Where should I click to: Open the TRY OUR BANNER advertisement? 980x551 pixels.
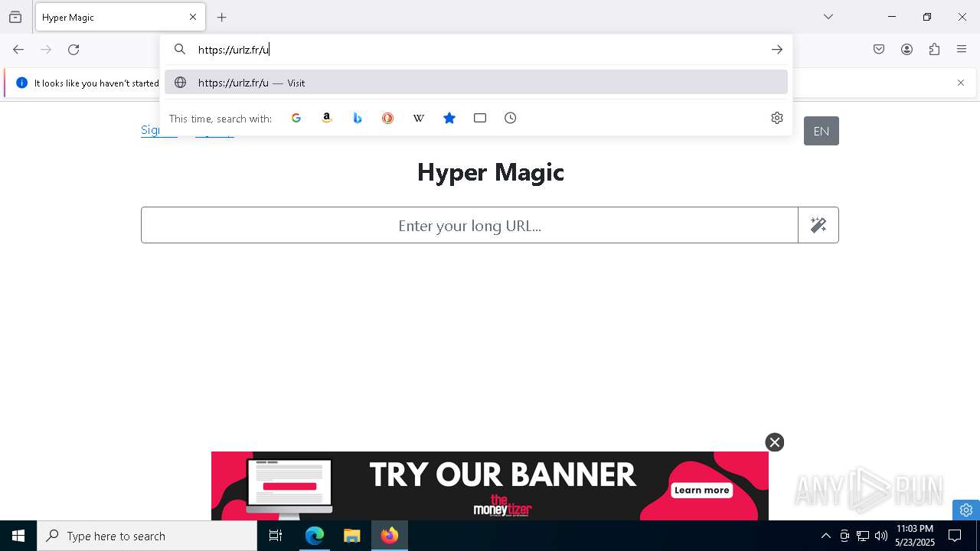point(490,486)
